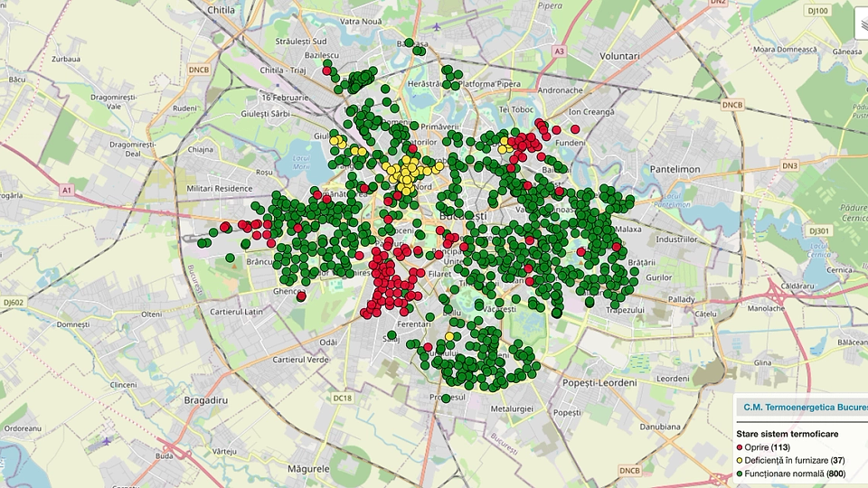Image resolution: width=868 pixels, height=488 pixels.
Task: Click the DJ100 road shield
Action: point(818,11)
